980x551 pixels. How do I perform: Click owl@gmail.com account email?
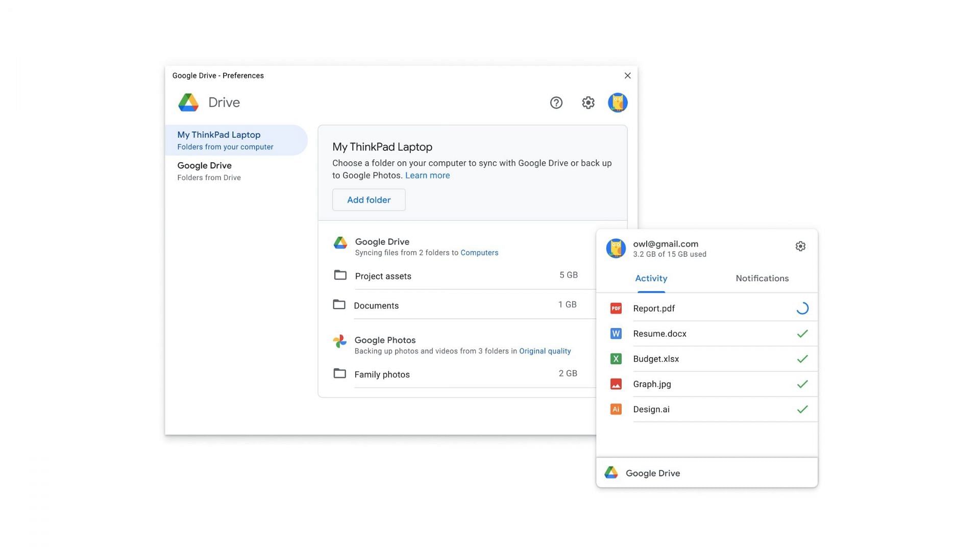pyautogui.click(x=666, y=244)
